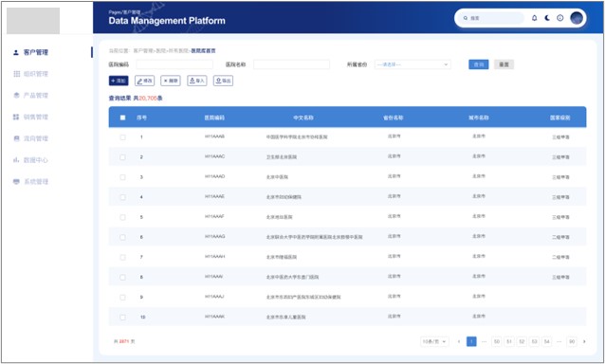Open the user avatar menu

click(577, 18)
